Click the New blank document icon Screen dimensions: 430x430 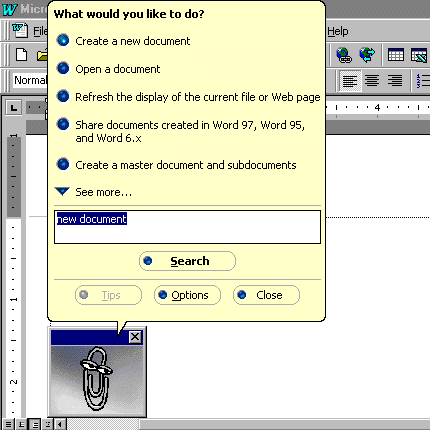point(22,55)
